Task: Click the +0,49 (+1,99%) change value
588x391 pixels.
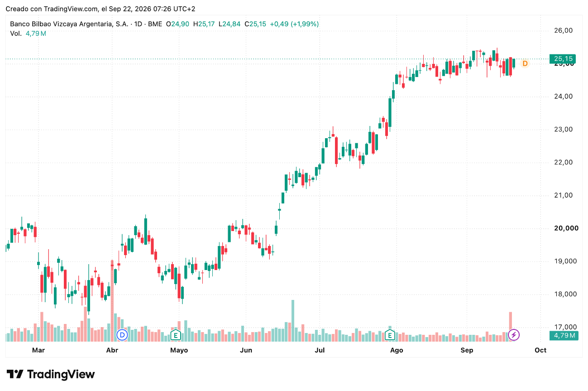Action: point(294,24)
